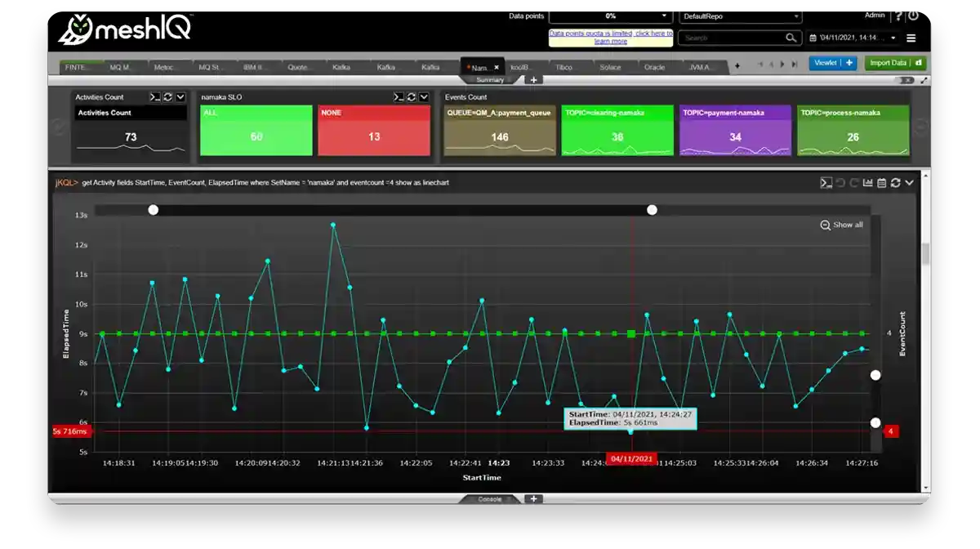The height and width of the screenshot is (549, 980).
Task: Go to previous dashboard tab arrow
Action: click(x=770, y=64)
